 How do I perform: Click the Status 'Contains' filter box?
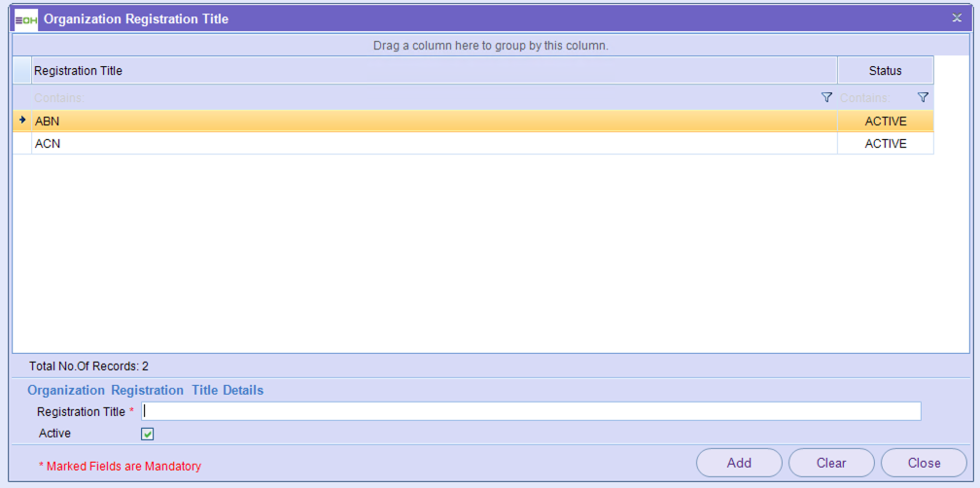874,97
